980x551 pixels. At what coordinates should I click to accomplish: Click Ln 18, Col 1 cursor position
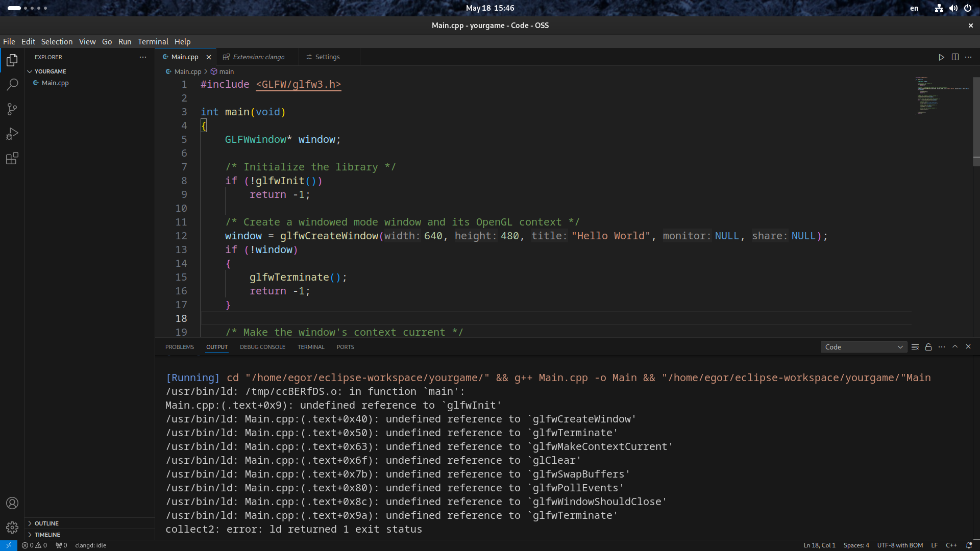(819, 545)
